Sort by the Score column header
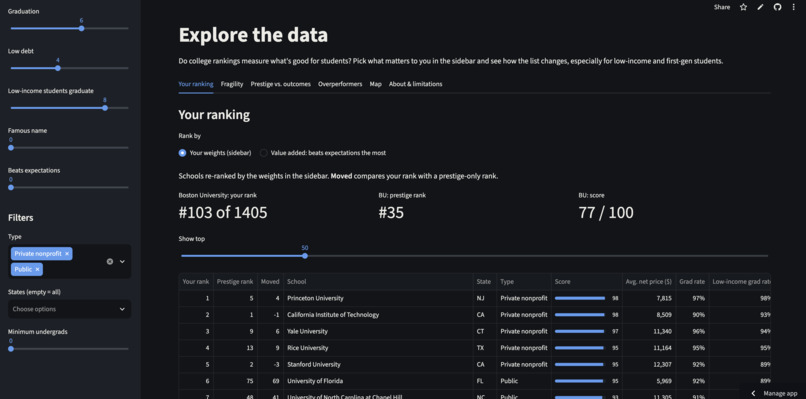Screen dimensions: 806x399 [587, 282]
